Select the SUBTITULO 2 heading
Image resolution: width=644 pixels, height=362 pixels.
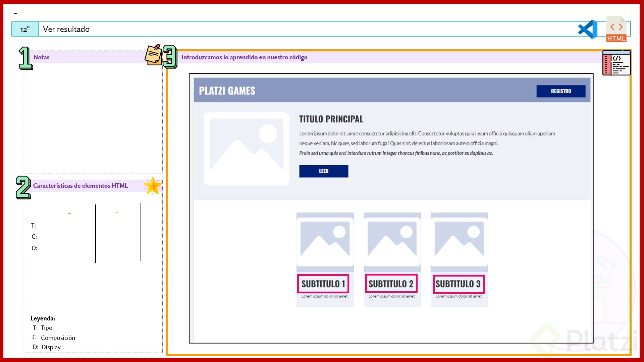pyautogui.click(x=391, y=284)
